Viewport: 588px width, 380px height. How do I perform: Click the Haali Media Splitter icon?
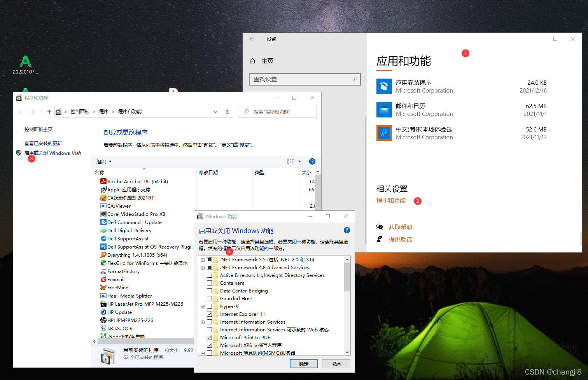coord(103,296)
